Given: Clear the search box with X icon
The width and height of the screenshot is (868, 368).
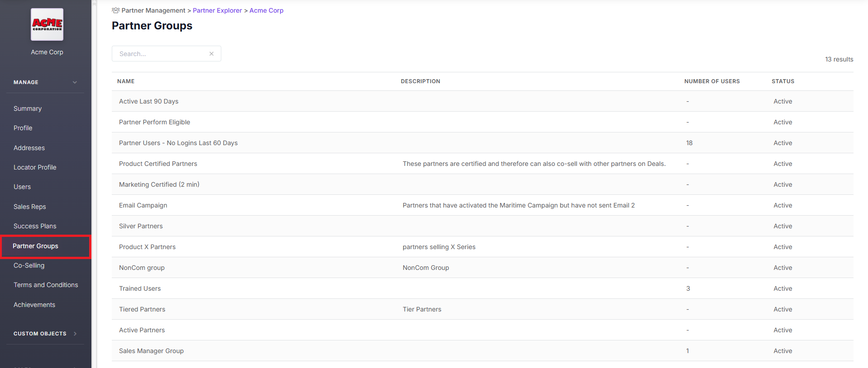Looking at the screenshot, I should point(211,54).
